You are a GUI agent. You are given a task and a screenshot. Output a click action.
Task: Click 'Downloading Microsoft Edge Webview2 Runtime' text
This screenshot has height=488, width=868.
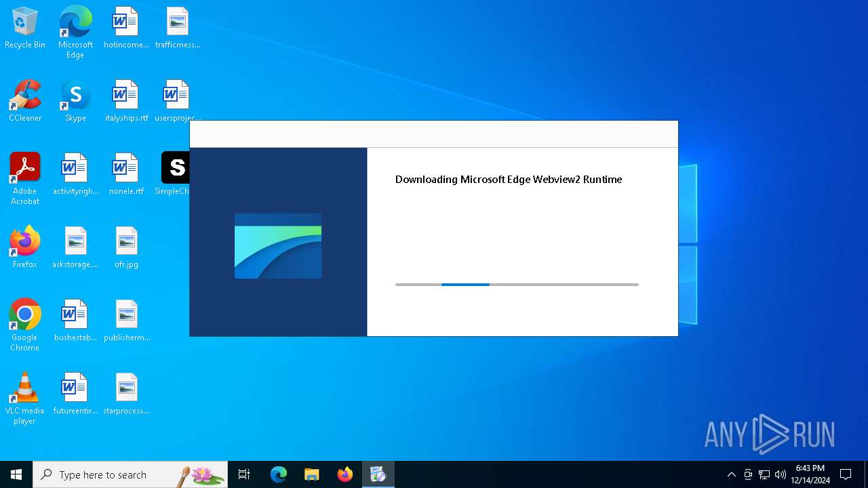(509, 180)
